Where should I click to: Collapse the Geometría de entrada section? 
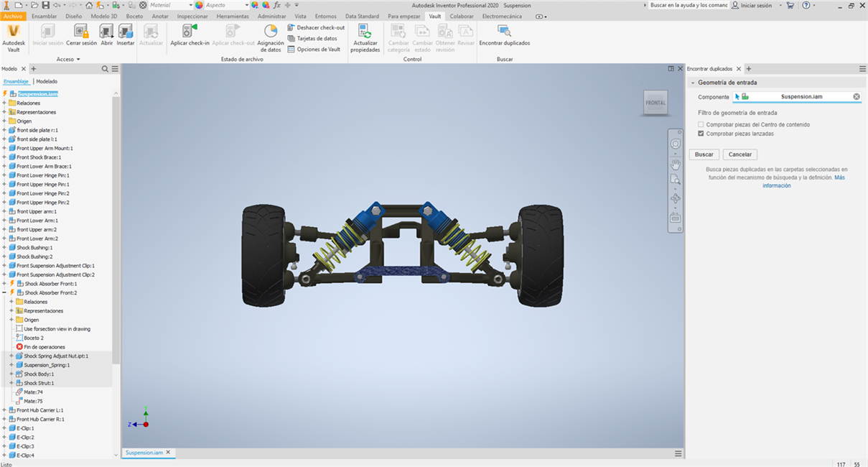[x=691, y=83]
